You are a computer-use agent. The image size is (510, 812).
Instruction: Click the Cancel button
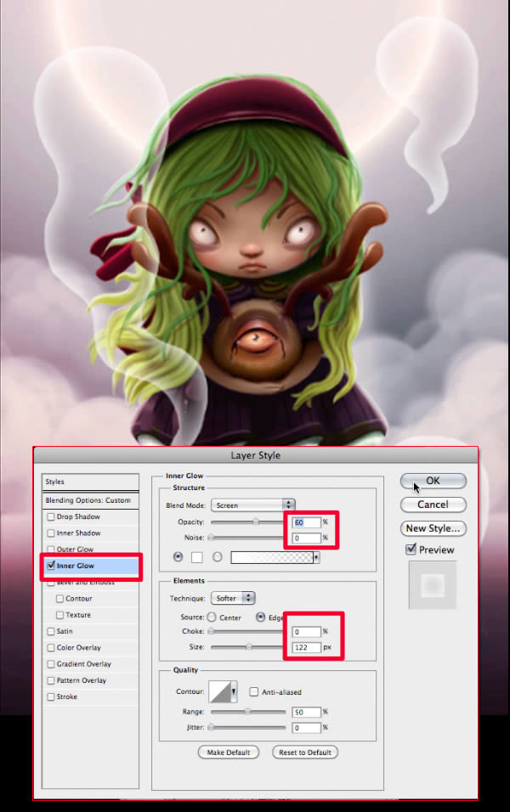[x=433, y=505]
